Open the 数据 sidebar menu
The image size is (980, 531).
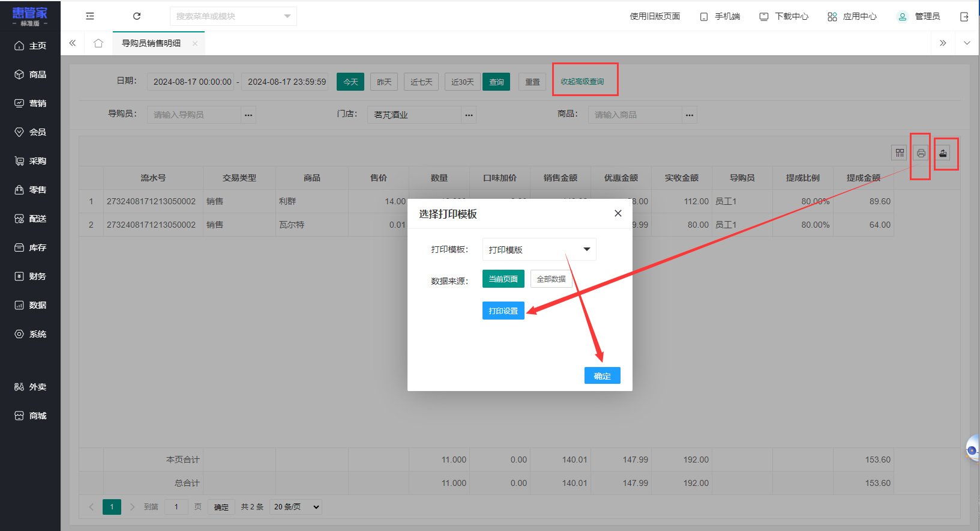coord(30,305)
